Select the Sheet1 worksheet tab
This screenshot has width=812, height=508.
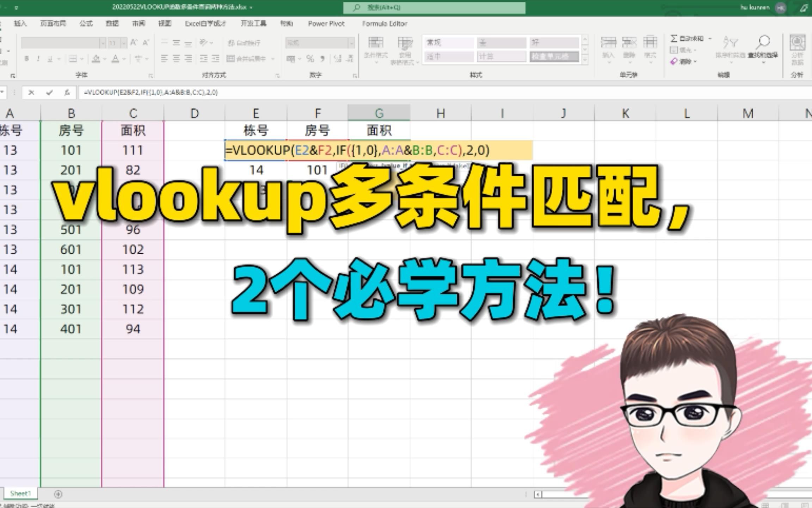pos(20,494)
